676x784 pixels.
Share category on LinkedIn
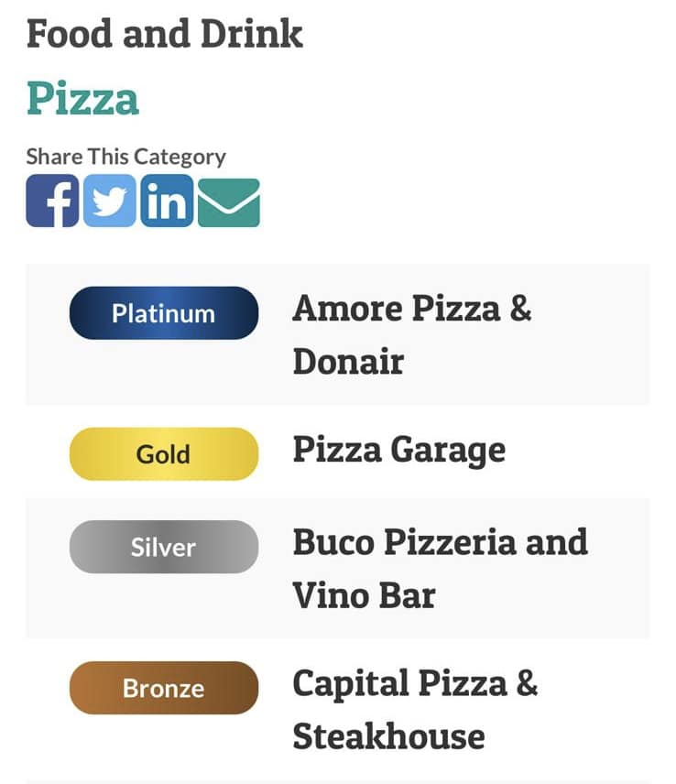click(167, 201)
